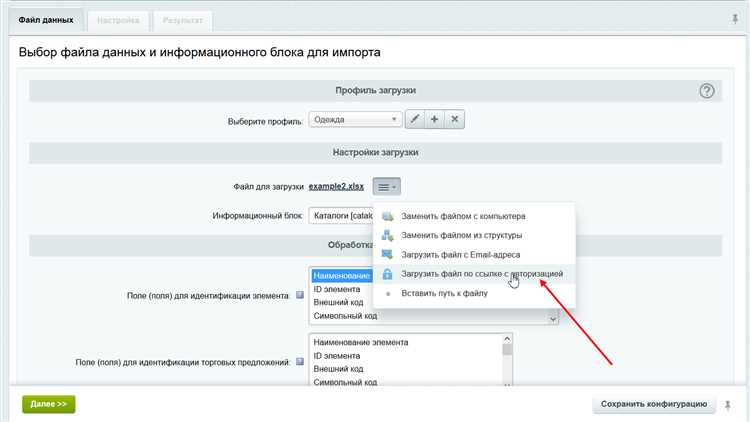
Task: Open the Информационный блок Каталоги dropdown
Action: tap(341, 216)
